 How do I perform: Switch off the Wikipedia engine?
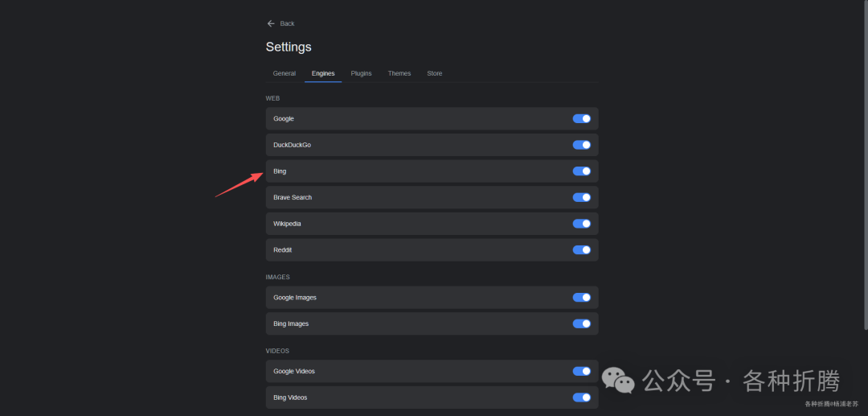[x=582, y=224]
